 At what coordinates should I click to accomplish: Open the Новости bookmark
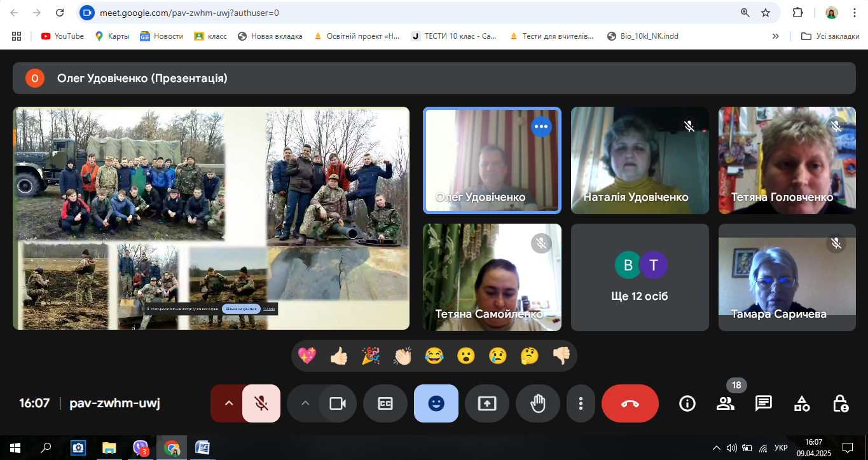point(162,36)
